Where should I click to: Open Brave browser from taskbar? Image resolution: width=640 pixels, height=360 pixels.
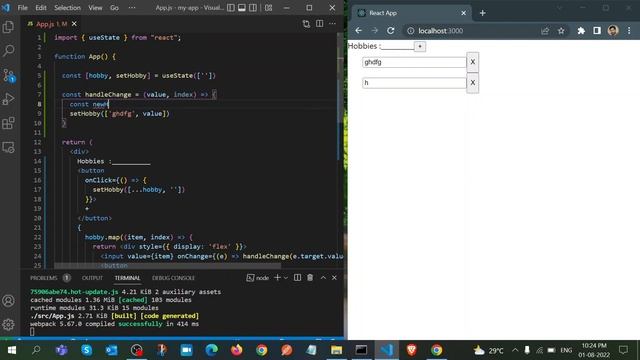point(411,350)
